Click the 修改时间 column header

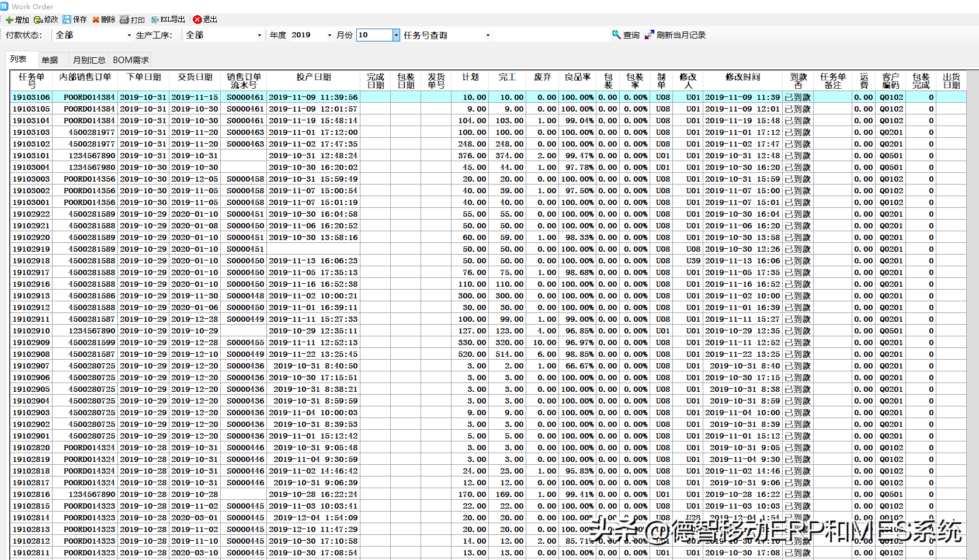(742, 81)
